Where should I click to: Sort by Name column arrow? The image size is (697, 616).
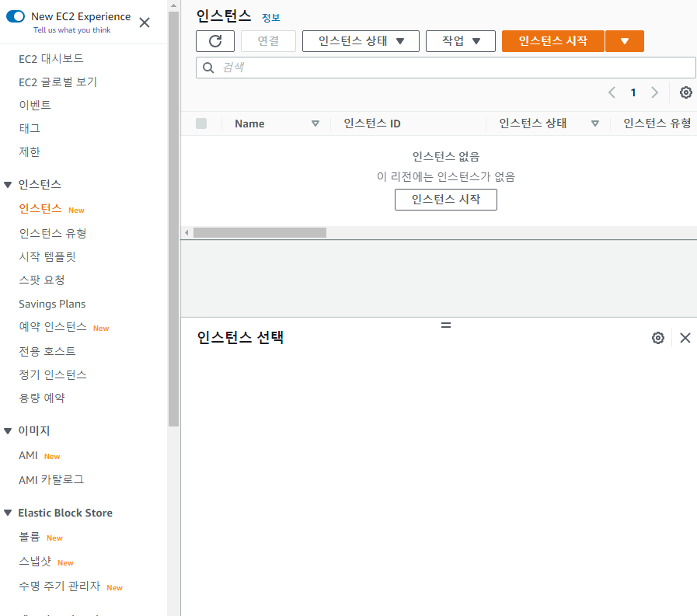pyautogui.click(x=315, y=124)
